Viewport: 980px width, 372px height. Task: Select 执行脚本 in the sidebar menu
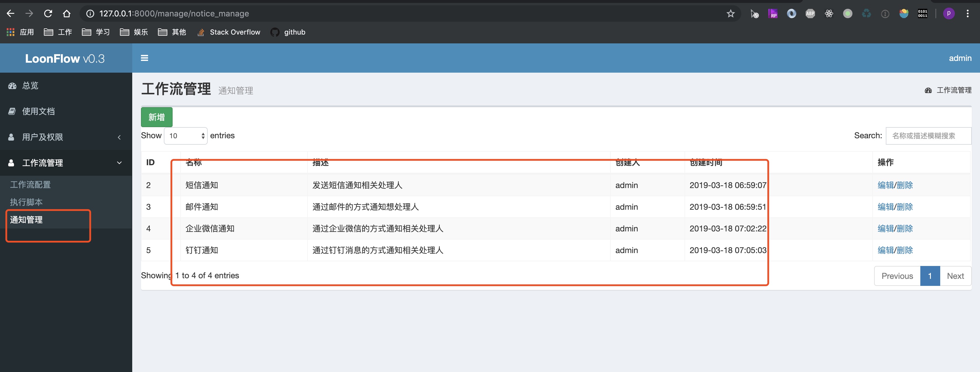click(26, 202)
